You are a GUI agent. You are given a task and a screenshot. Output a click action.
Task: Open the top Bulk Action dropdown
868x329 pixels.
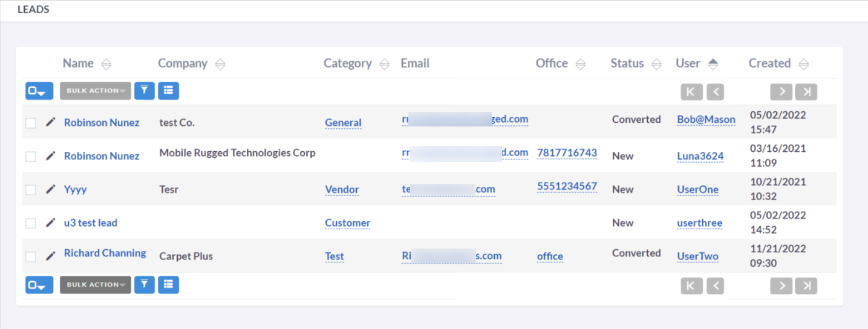point(96,91)
